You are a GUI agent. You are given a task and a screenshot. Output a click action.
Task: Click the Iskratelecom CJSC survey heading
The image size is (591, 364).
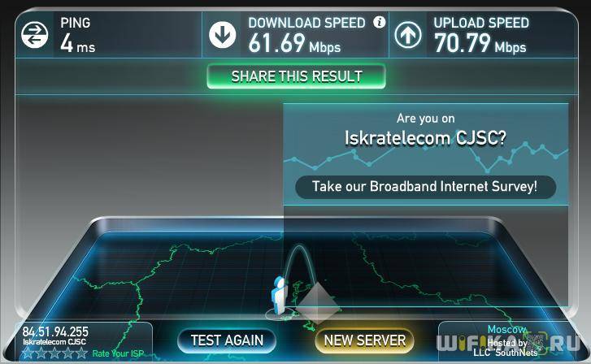425,138
